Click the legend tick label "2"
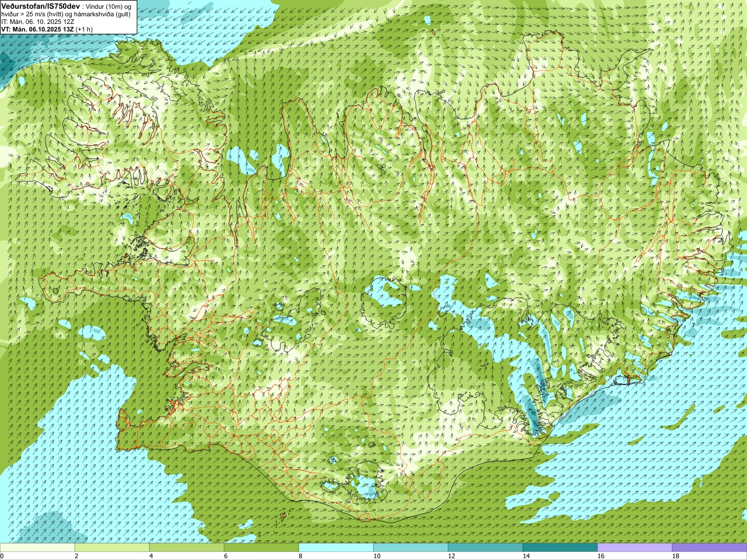The image size is (747, 560). tap(76, 556)
